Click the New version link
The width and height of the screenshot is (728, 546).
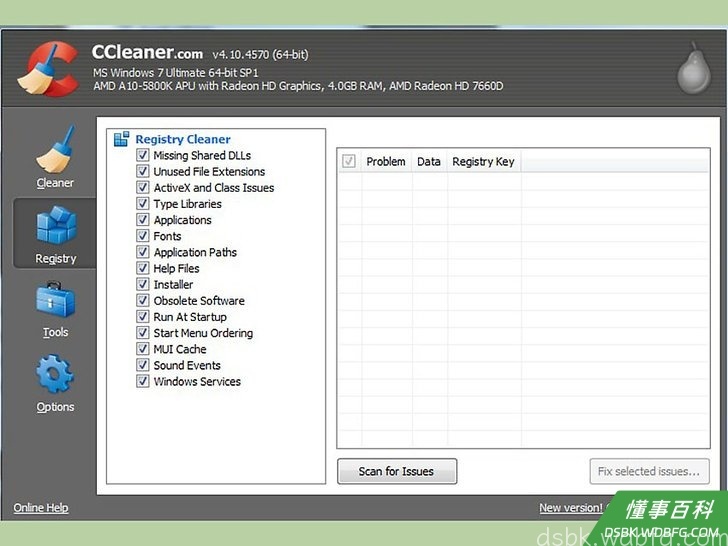pos(571,508)
